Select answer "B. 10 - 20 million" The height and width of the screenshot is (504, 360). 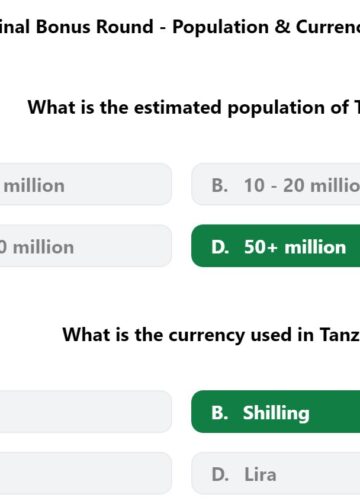(x=276, y=184)
